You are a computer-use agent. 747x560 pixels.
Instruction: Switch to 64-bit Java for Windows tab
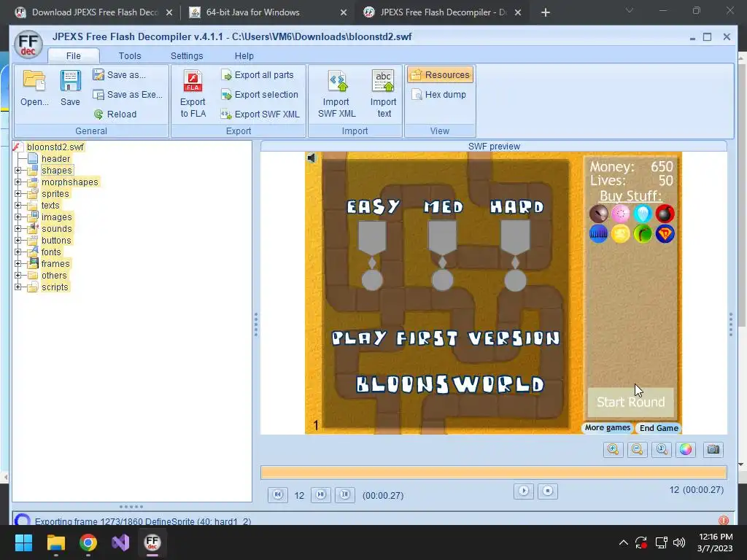tap(269, 12)
